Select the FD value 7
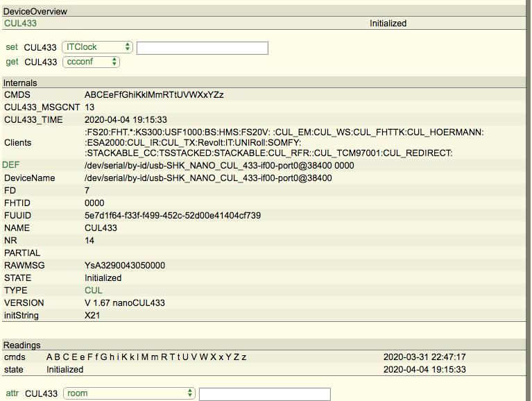Screen dimensions: 532x401 pyautogui.click(x=87, y=191)
